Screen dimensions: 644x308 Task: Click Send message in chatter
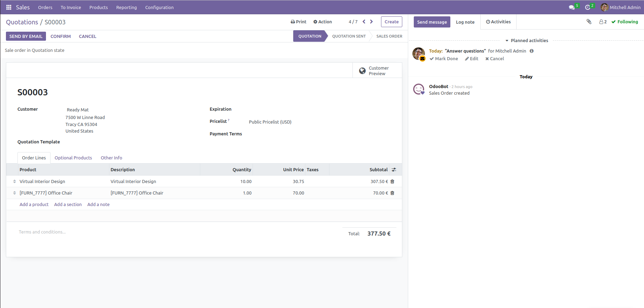pyautogui.click(x=432, y=22)
